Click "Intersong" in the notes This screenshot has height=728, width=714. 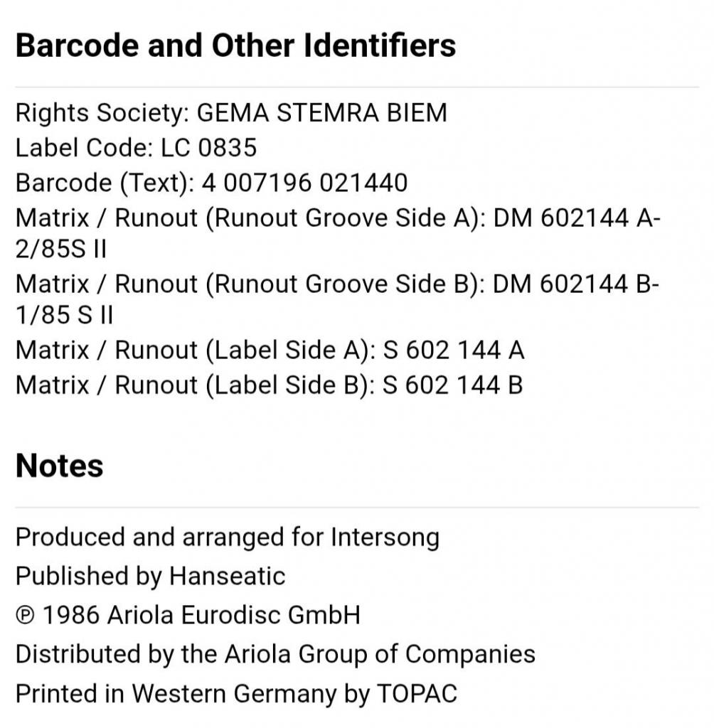click(x=385, y=537)
